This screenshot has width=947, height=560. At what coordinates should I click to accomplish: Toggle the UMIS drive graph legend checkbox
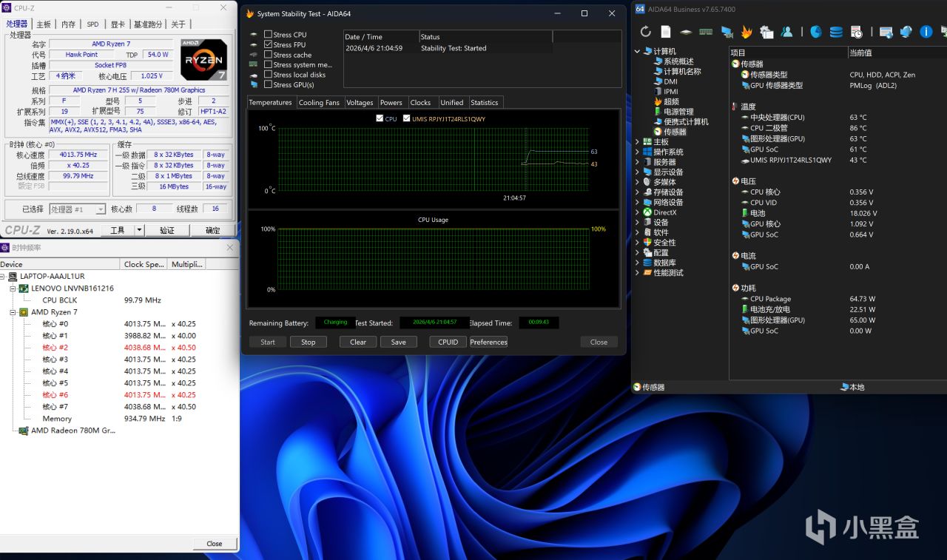click(x=406, y=118)
